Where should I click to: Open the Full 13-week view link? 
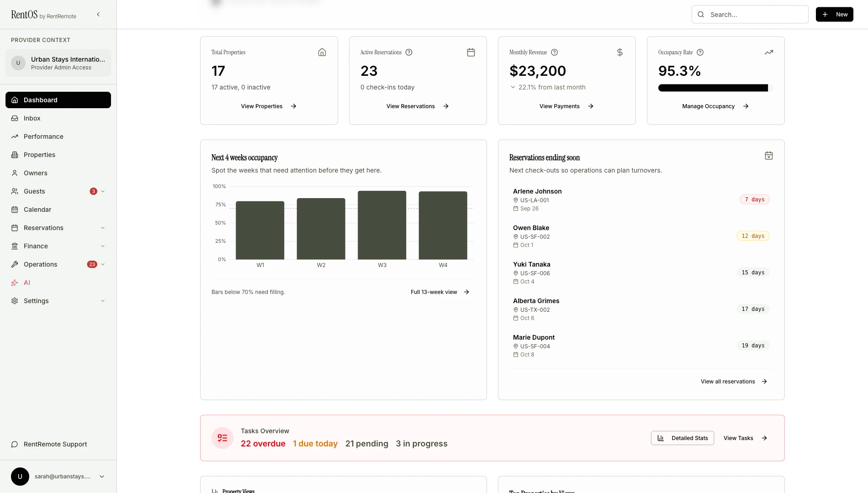[440, 292]
